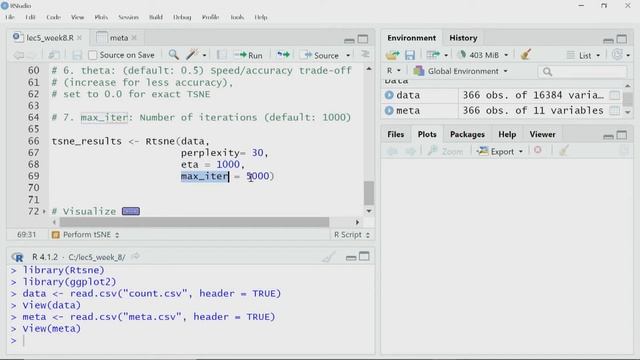The height and width of the screenshot is (360, 640).
Task: Click the editor scroll down arrow
Action: pos(369,211)
